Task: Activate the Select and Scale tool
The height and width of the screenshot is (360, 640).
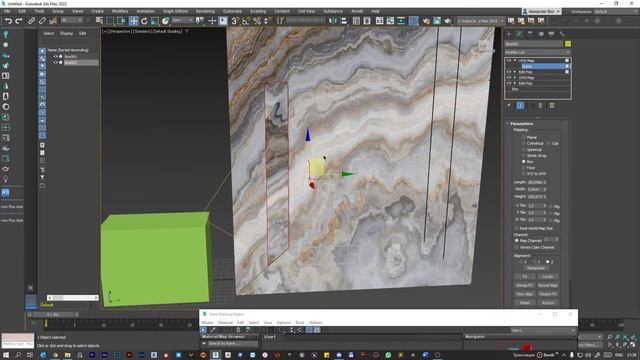Action: pos(155,21)
